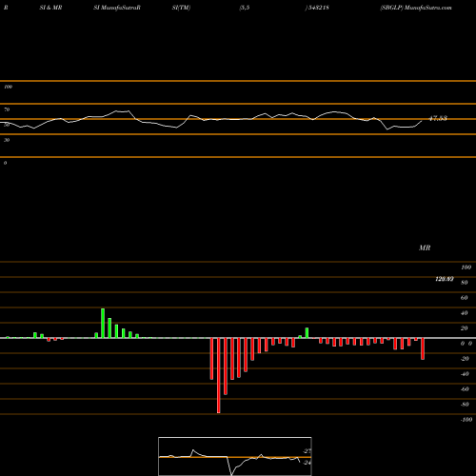
Task: Click the '(SBGLP) MunafaSutra.com' text
Action: point(416,8)
